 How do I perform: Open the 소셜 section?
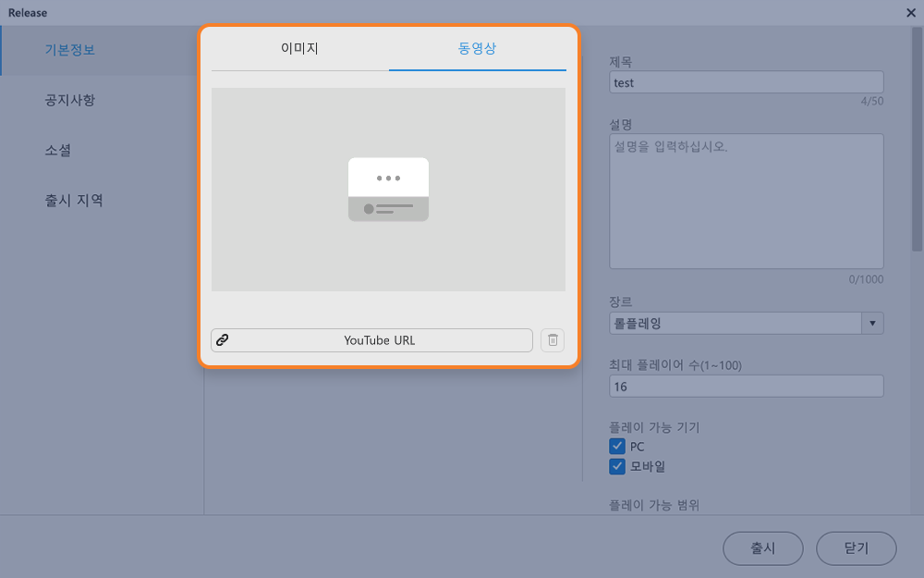click(x=57, y=151)
